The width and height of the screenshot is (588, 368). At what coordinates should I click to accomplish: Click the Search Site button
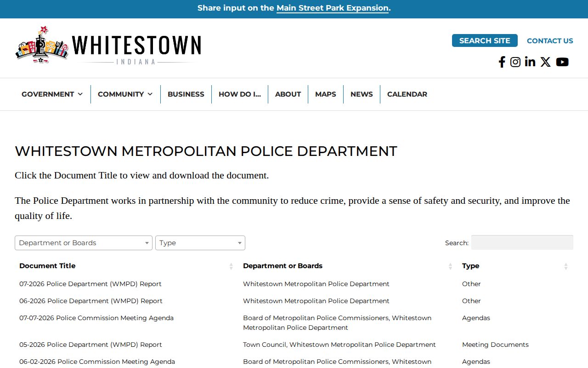pos(485,40)
